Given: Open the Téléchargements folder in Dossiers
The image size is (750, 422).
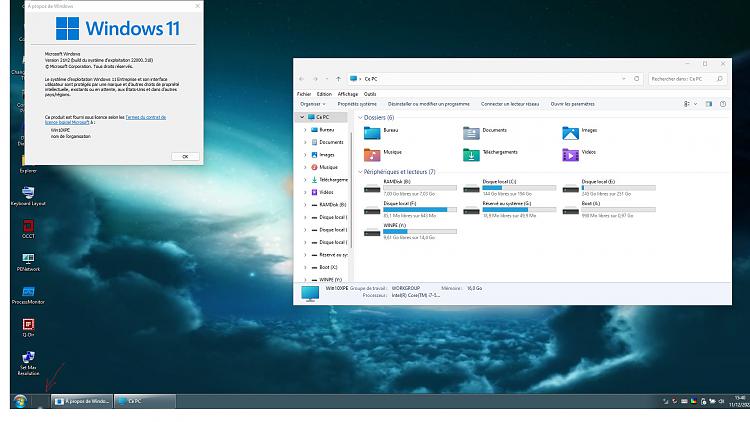Looking at the screenshot, I should click(490, 155).
